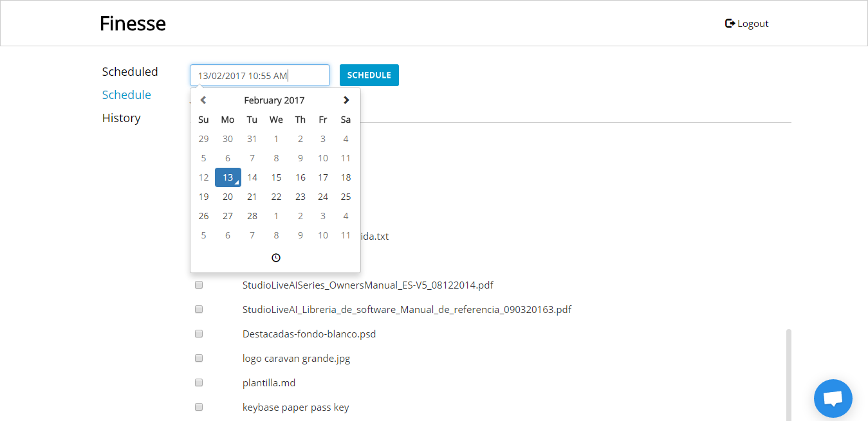Click the StudioLiveAISeries_OwnersManual_ES-V5_08122014.pdf file name
Viewport: 868px width, 421px height.
click(368, 285)
